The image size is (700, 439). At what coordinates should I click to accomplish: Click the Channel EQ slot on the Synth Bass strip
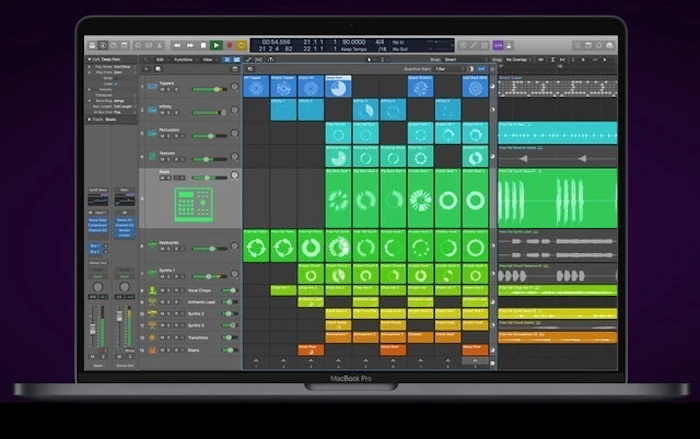[98, 230]
